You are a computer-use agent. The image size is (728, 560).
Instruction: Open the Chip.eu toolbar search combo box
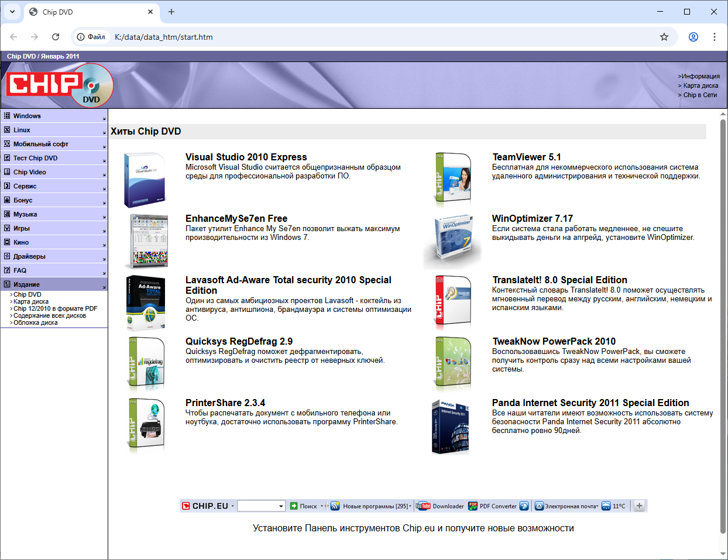[x=261, y=506]
